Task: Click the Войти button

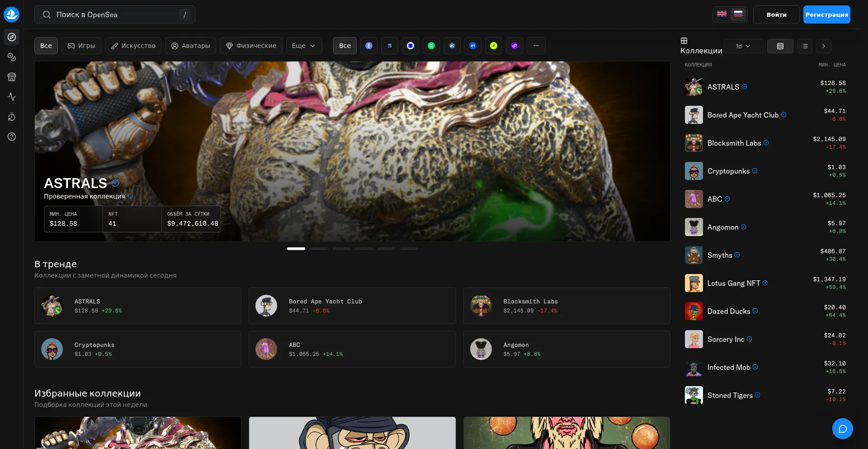Action: (776, 14)
